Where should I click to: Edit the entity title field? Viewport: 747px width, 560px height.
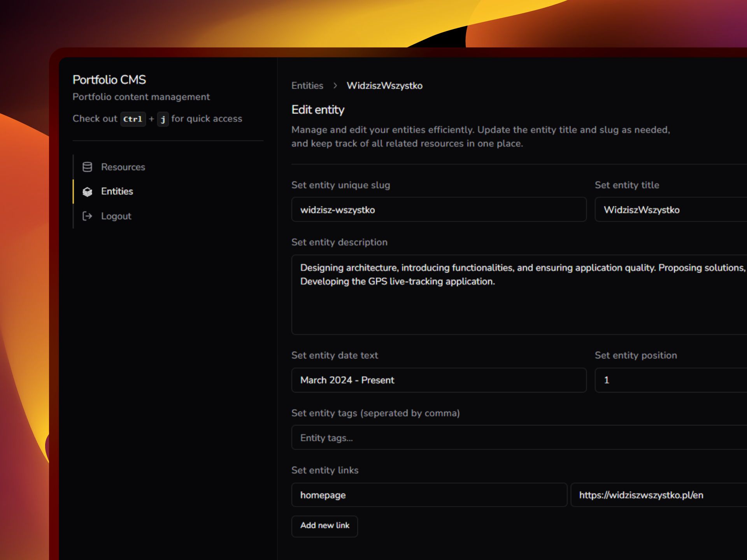click(x=671, y=210)
